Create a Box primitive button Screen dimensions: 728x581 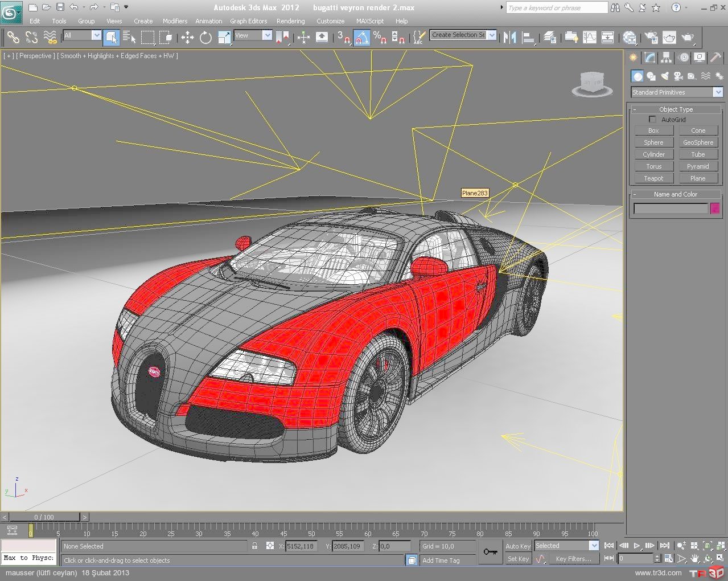(653, 130)
